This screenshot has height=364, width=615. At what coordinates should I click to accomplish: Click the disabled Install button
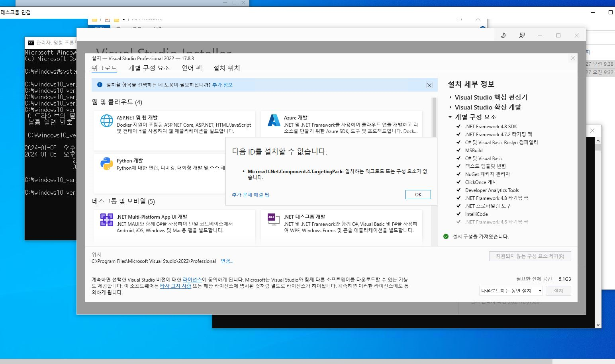click(x=558, y=291)
